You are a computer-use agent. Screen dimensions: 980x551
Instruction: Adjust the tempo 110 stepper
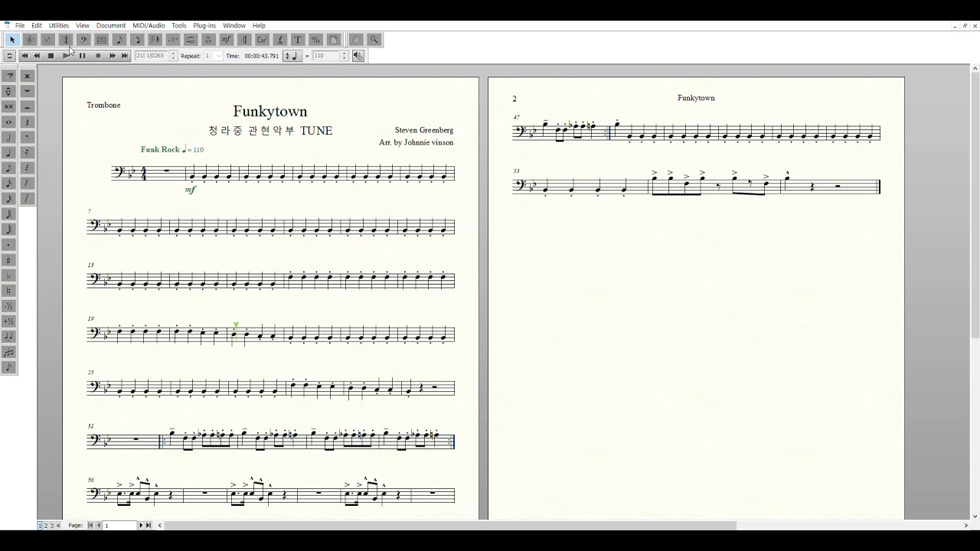(344, 55)
